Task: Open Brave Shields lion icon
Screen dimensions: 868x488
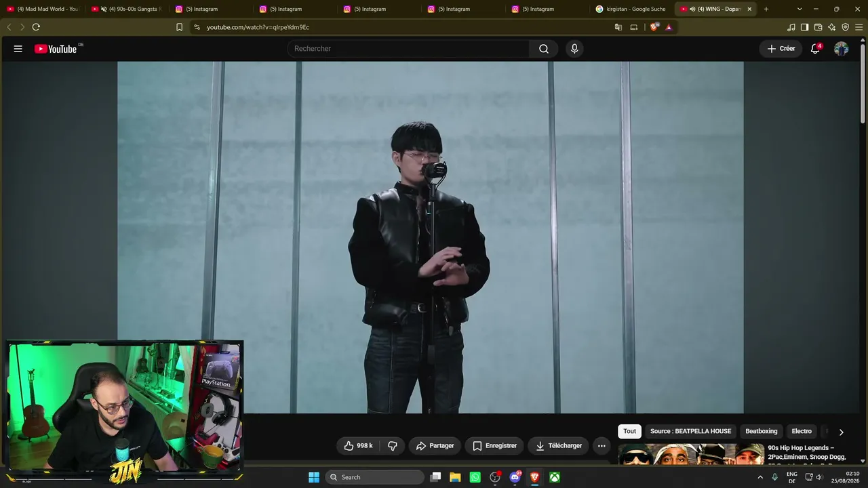Action: tap(654, 27)
